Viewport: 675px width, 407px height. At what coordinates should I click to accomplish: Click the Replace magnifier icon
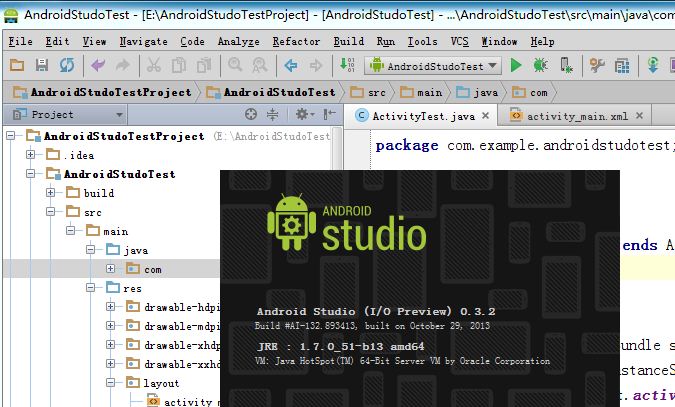260,65
